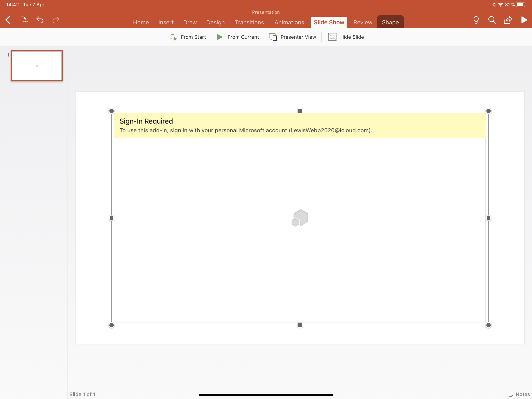This screenshot has width=532, height=399.
Task: Expand the Animations tab options
Action: (x=289, y=22)
